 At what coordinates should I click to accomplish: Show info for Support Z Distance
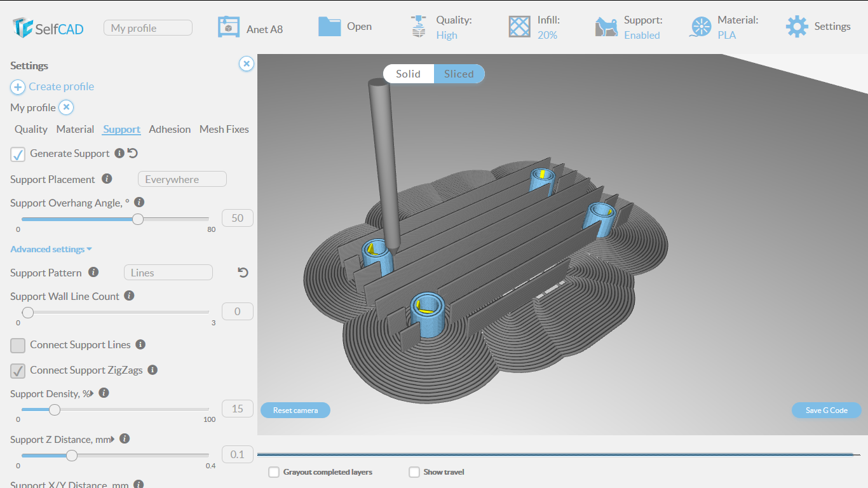click(125, 438)
